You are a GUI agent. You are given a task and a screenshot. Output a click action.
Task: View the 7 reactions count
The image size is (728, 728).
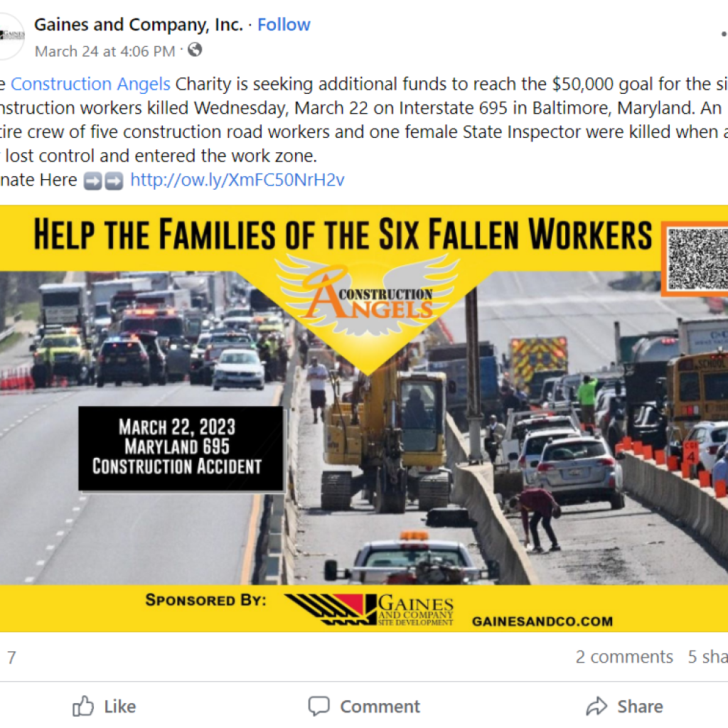(11, 657)
